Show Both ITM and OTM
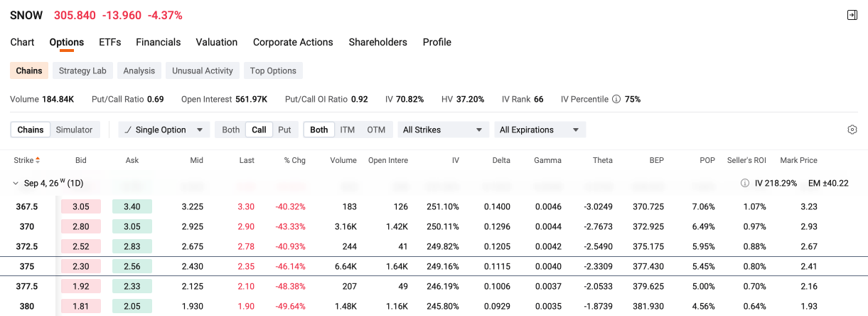Viewport: 868px width, 316px height. pyautogui.click(x=319, y=130)
